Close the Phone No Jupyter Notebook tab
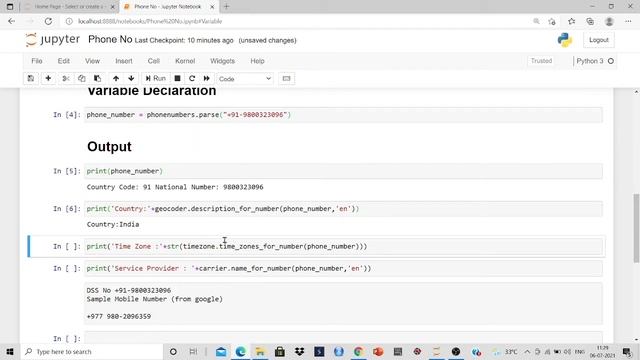640x360 pixels. click(x=212, y=7)
